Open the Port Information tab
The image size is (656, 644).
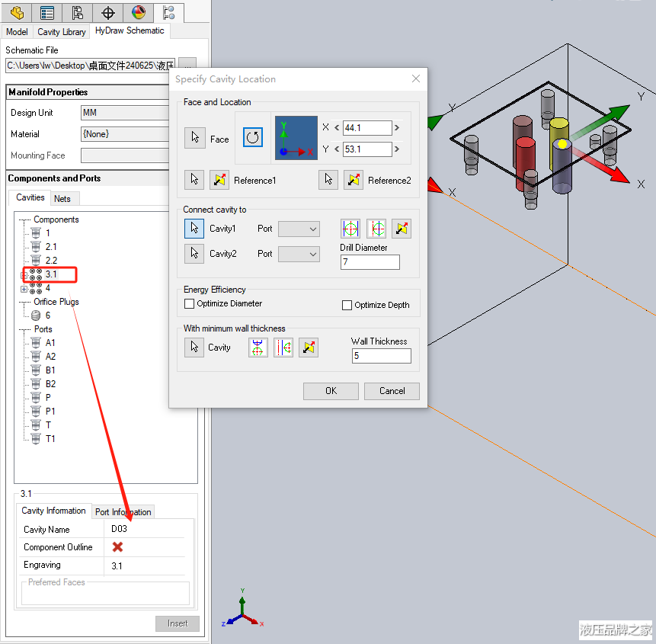[123, 512]
